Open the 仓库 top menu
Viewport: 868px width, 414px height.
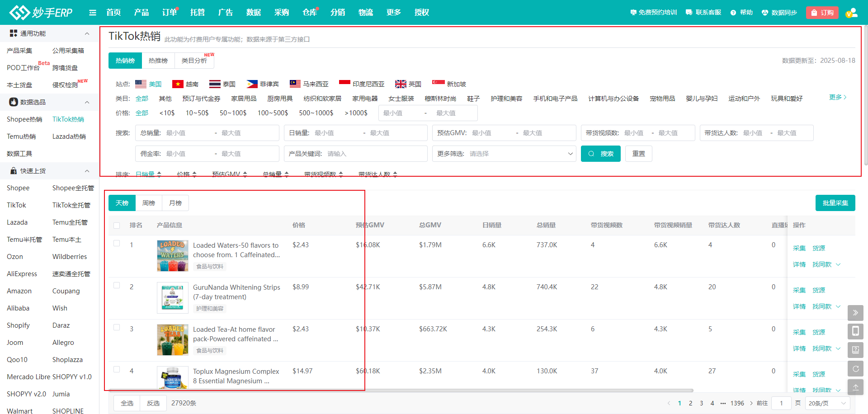coord(310,13)
